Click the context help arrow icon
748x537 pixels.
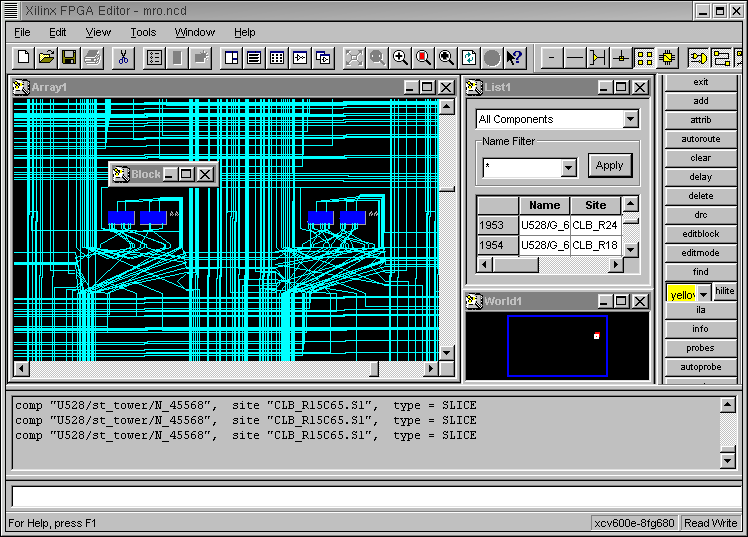[515, 58]
